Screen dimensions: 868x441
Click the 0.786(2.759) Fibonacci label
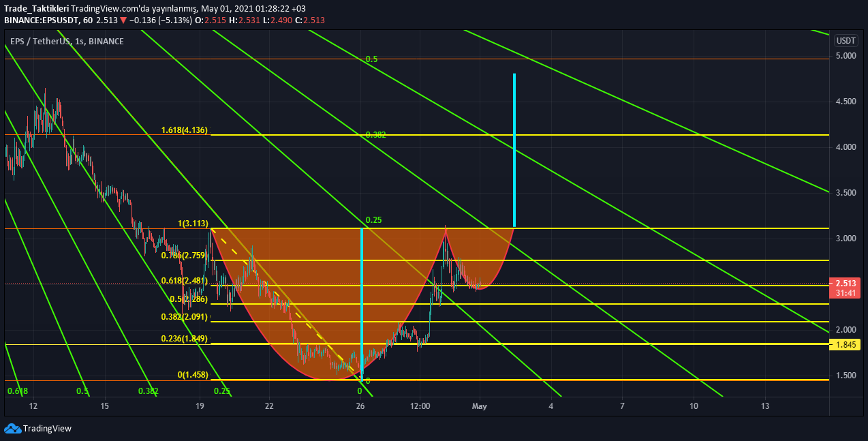pyautogui.click(x=184, y=255)
